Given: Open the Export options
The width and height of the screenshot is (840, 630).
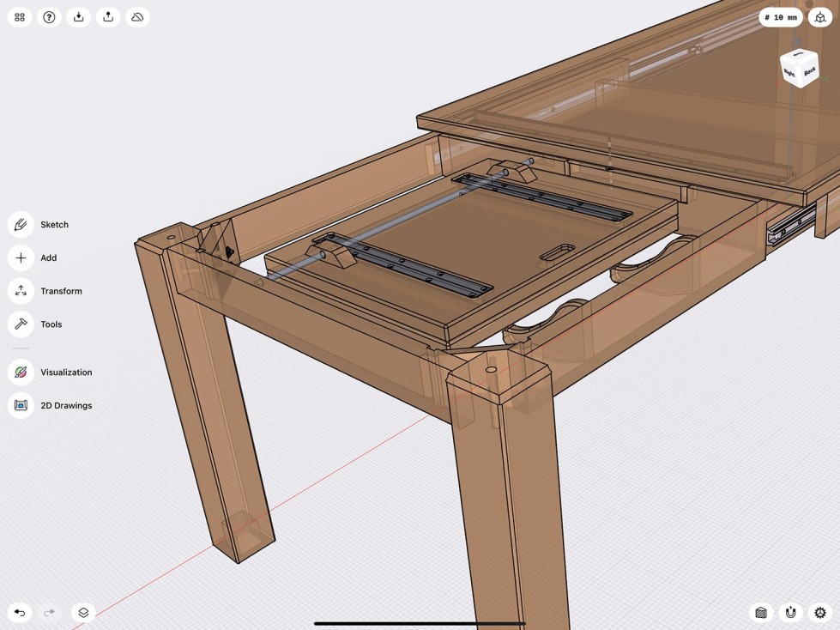Looking at the screenshot, I should [107, 15].
